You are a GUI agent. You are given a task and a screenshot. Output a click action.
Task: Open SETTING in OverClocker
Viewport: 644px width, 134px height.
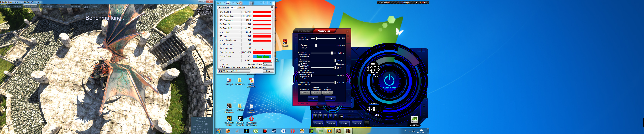318,123
